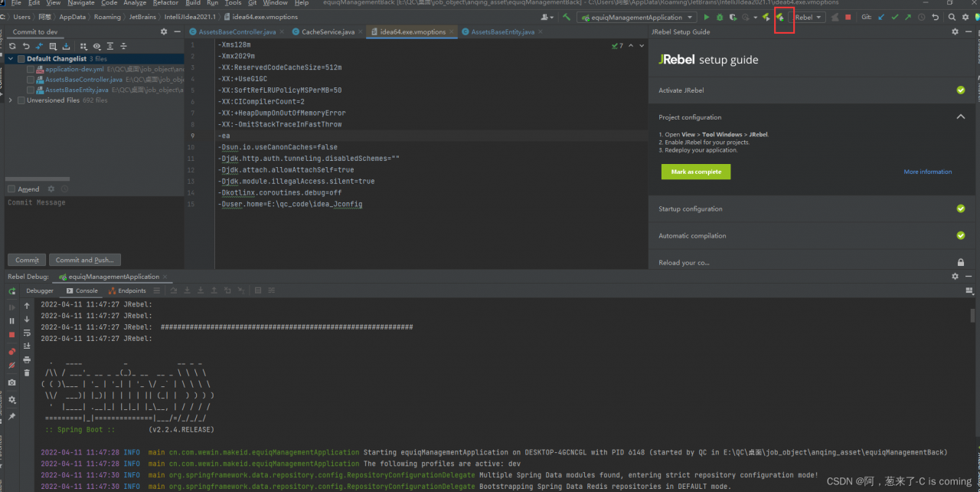Close the idea64.exe.vmoptions editor tab

453,32
